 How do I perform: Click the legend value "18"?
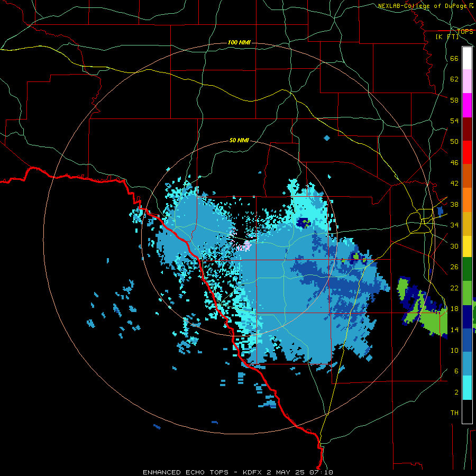click(454, 309)
